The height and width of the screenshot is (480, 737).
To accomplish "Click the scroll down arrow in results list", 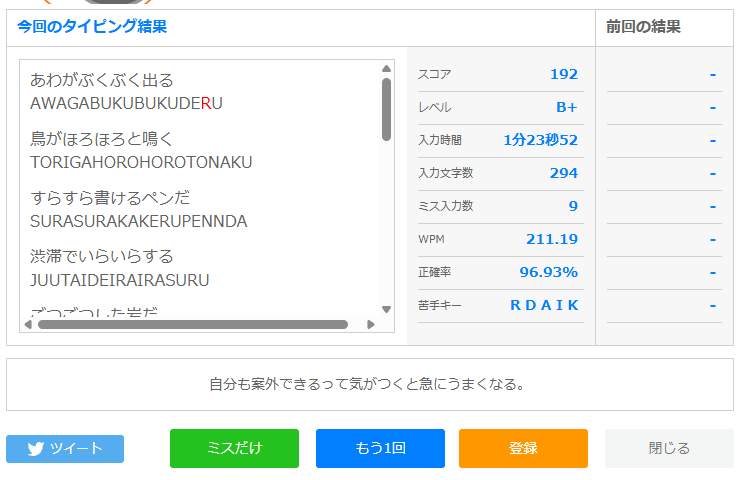I will [x=386, y=309].
